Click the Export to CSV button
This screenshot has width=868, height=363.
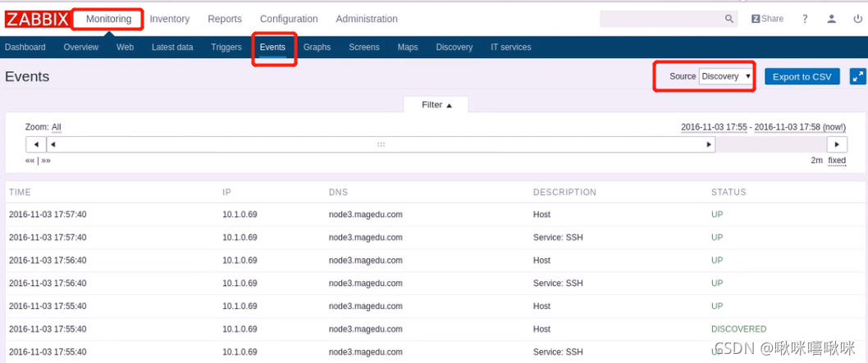tap(802, 76)
